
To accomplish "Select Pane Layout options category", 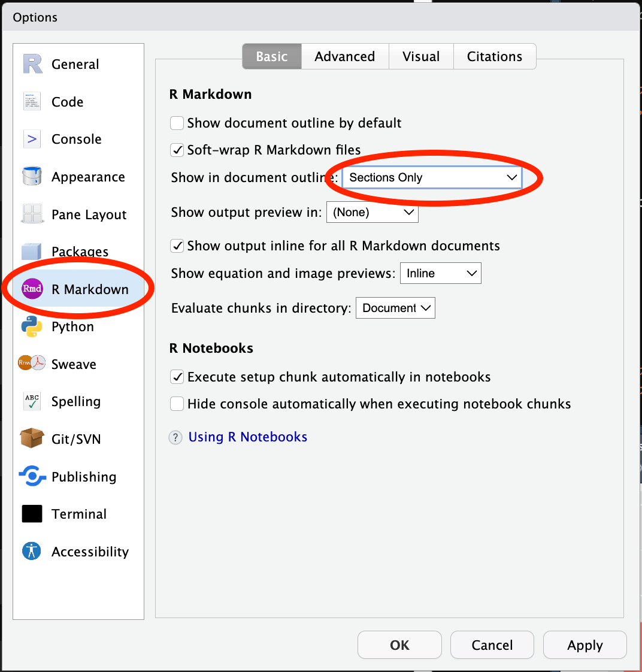I will [78, 214].
